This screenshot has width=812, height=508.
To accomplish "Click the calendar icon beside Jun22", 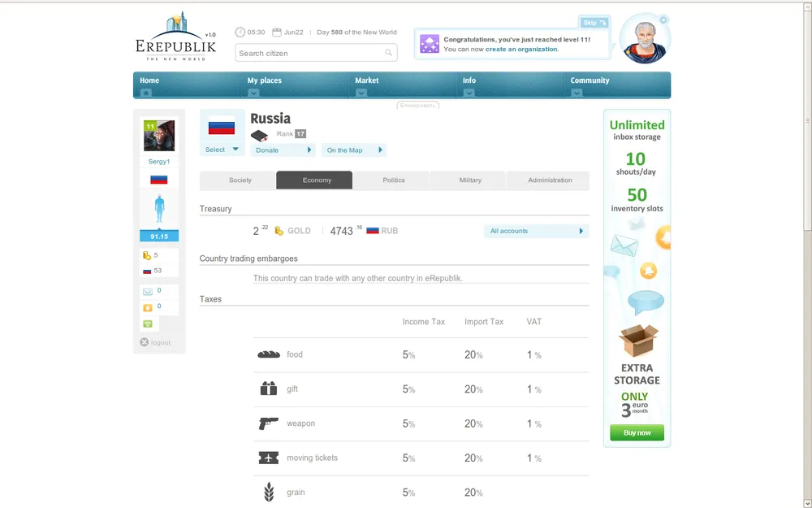I will coord(277,33).
